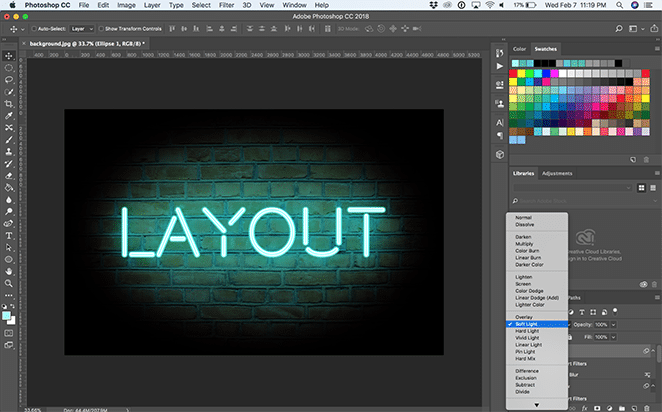Image resolution: width=662 pixels, height=412 pixels.
Task: Select the Eraser tool
Action: pyautogui.click(x=8, y=175)
